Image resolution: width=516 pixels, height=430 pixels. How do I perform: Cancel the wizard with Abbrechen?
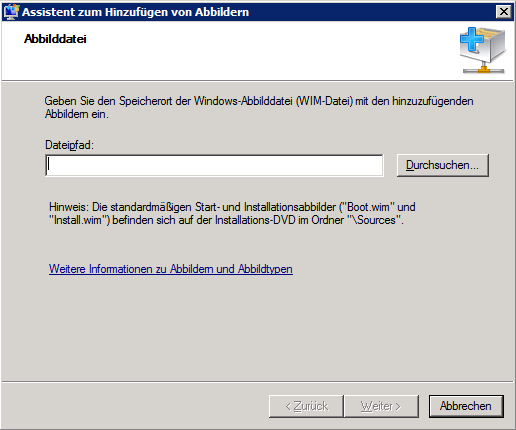(x=466, y=406)
